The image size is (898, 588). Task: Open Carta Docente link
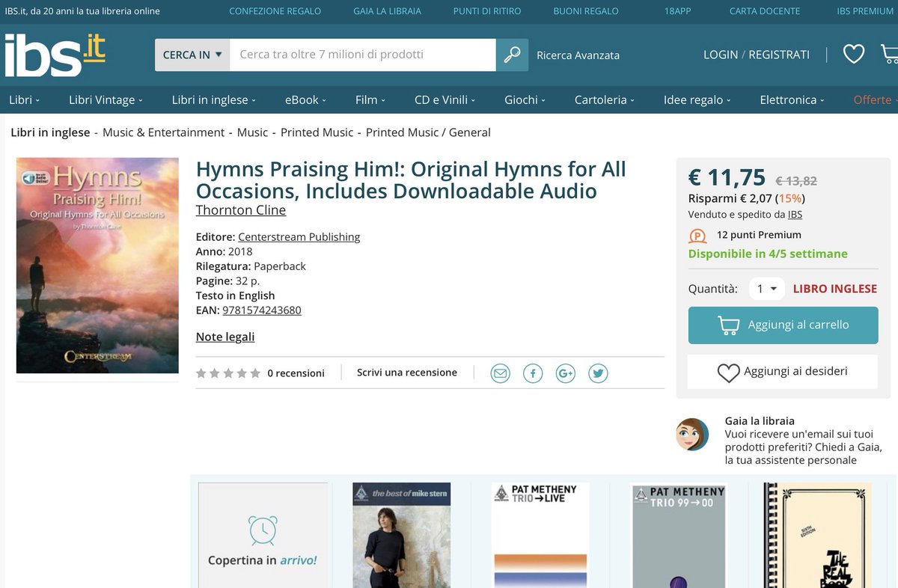[x=765, y=11]
